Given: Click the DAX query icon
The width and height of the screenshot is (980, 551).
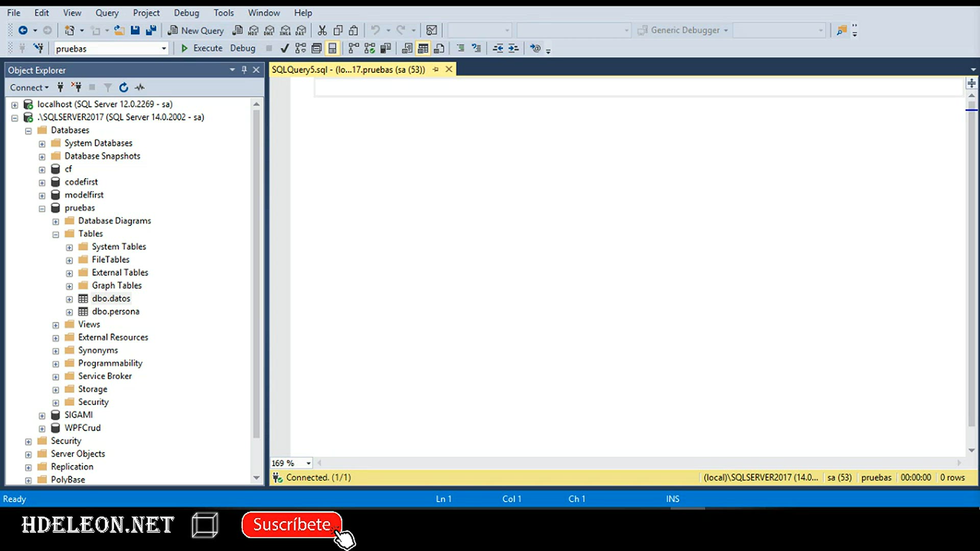Looking at the screenshot, I should (301, 31).
